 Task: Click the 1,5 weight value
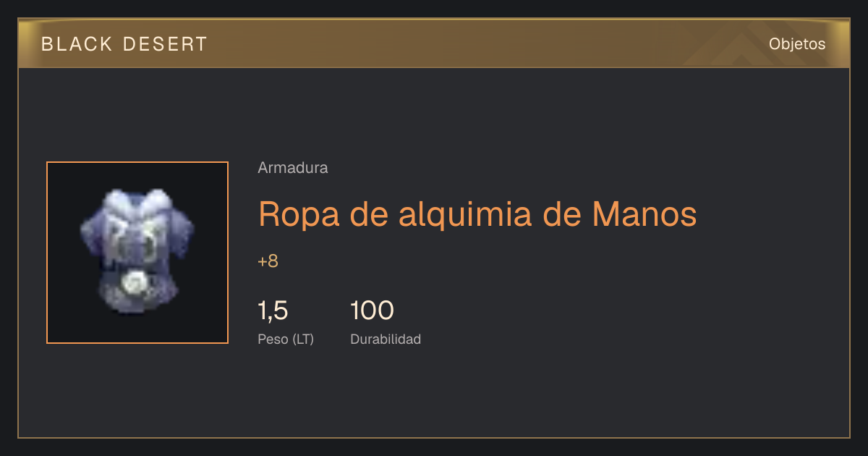(x=273, y=311)
